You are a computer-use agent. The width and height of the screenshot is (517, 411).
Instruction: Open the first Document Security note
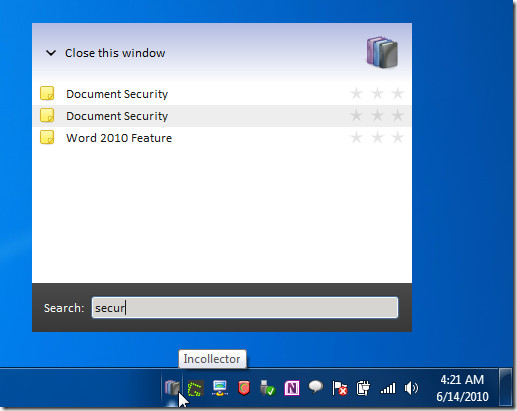pyautogui.click(x=117, y=94)
